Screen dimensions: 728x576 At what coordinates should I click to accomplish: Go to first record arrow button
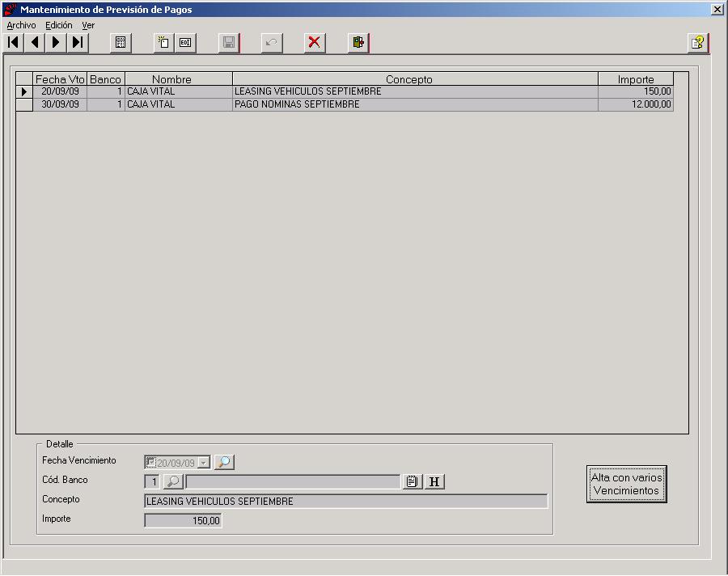point(13,43)
